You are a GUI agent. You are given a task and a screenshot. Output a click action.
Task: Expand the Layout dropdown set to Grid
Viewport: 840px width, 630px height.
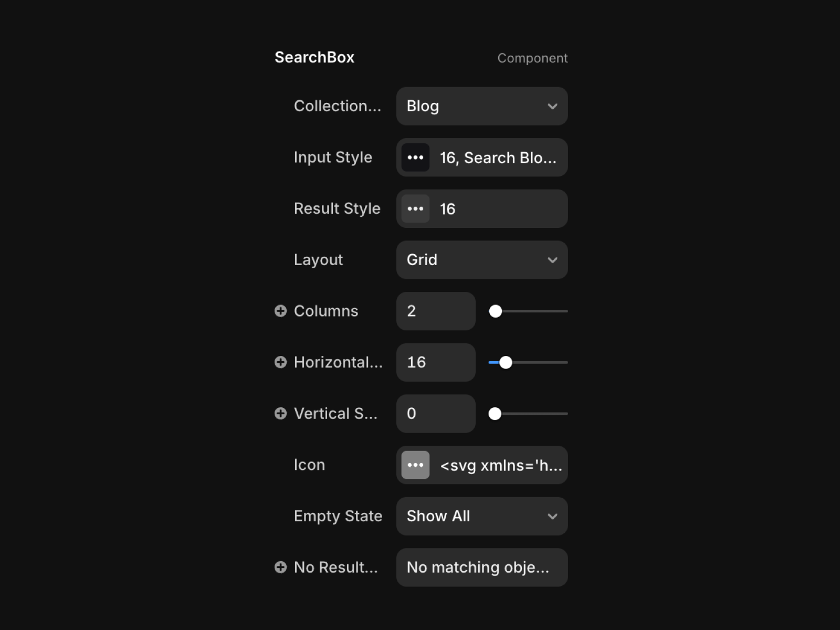tap(482, 260)
